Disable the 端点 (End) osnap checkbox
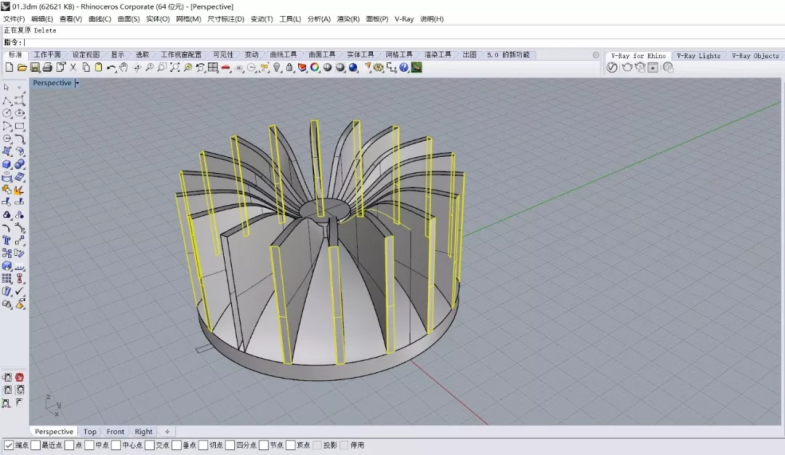785x455 pixels. click(9, 445)
